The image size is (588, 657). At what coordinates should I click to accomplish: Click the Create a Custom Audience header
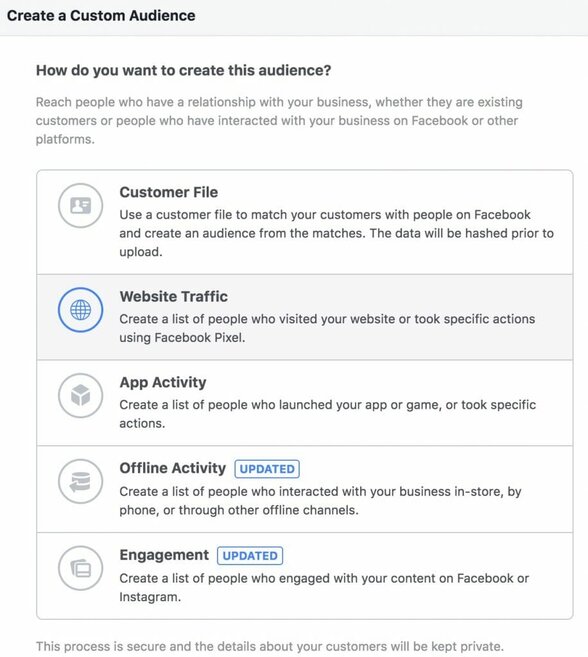click(101, 16)
